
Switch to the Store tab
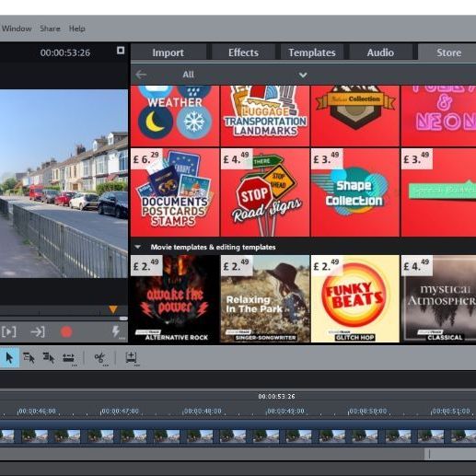tap(448, 52)
